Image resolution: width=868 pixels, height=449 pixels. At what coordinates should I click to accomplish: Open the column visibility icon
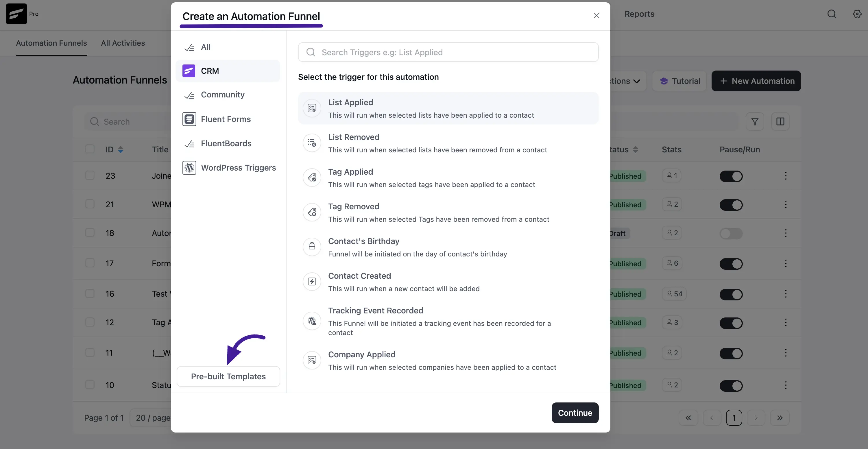click(x=780, y=122)
